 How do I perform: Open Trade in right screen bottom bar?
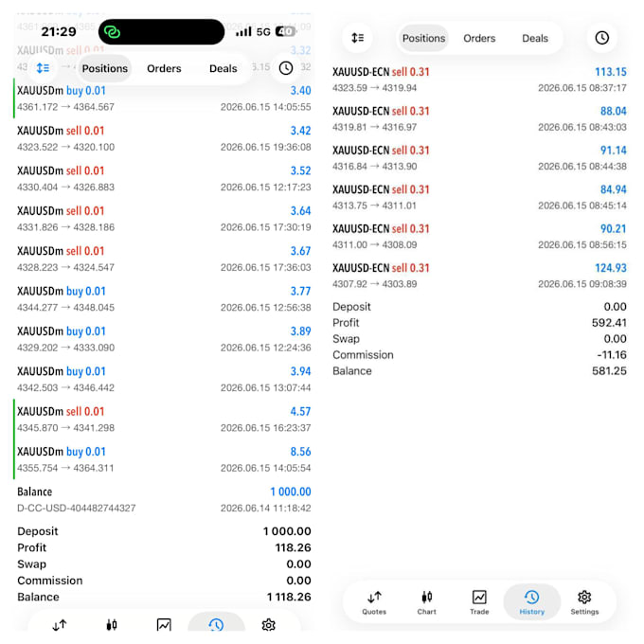point(479,602)
